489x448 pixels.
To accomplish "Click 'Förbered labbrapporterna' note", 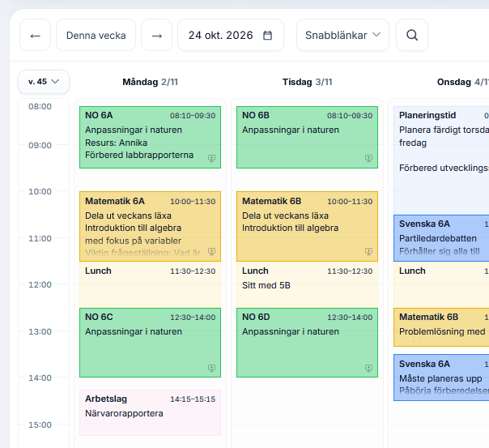I will (x=139, y=155).
